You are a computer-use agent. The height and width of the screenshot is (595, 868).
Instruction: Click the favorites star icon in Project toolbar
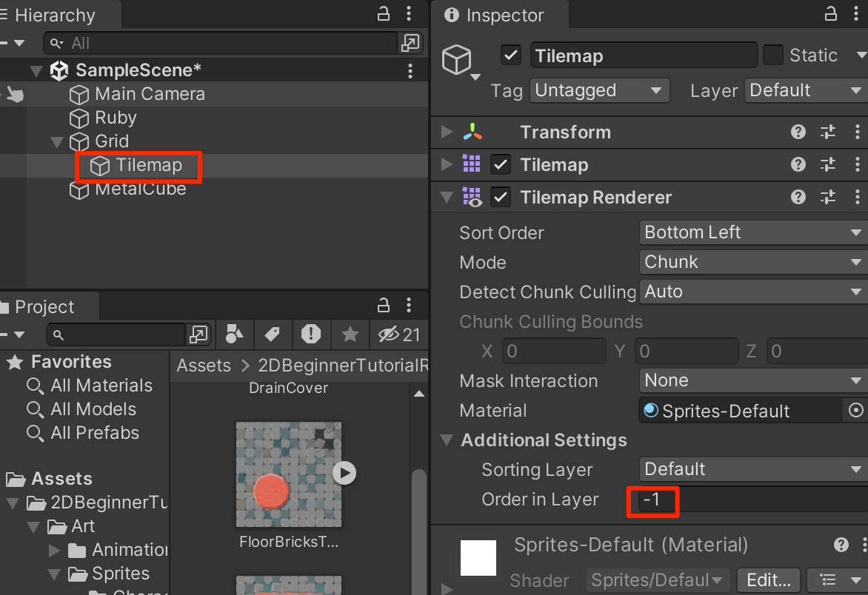[x=350, y=335]
